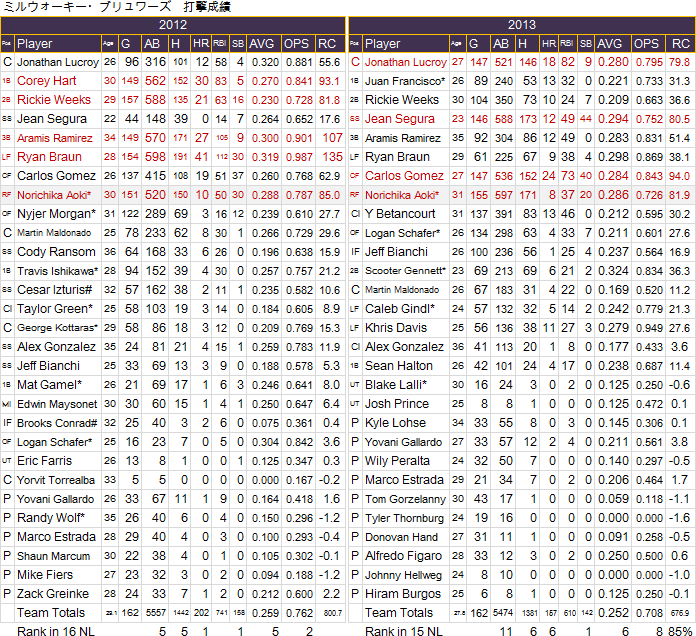This screenshot has width=696, height=636.
Task: Click Tom Gorzelanny player name
Action: pos(405,499)
